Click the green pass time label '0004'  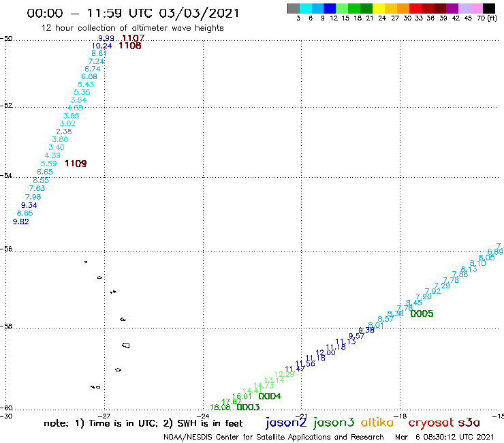coord(270,396)
